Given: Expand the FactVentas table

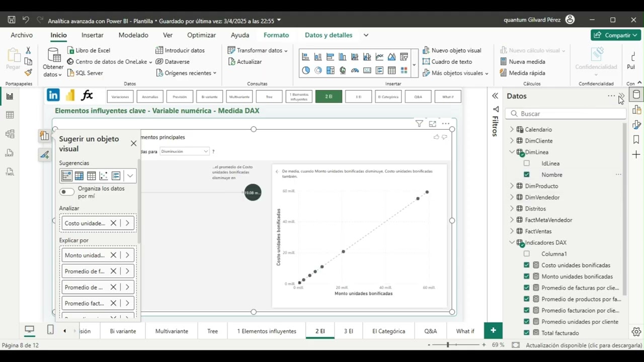Looking at the screenshot, I should click(x=512, y=231).
